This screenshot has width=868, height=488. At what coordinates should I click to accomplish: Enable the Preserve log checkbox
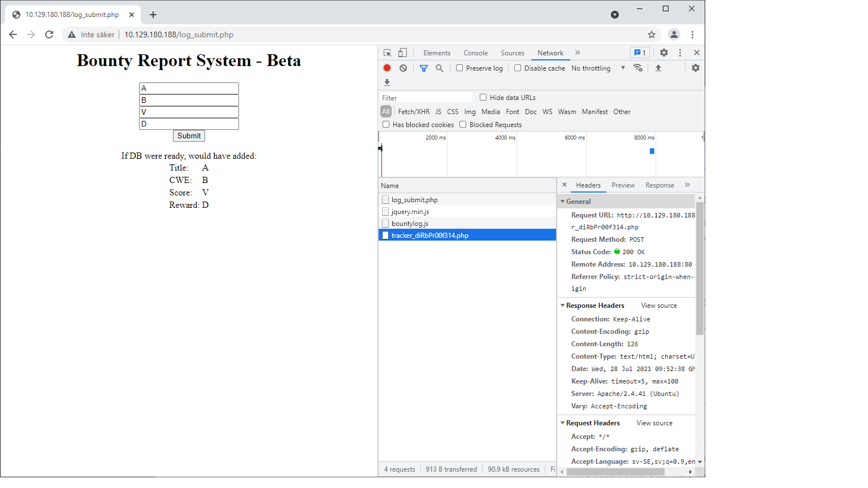[x=459, y=68]
